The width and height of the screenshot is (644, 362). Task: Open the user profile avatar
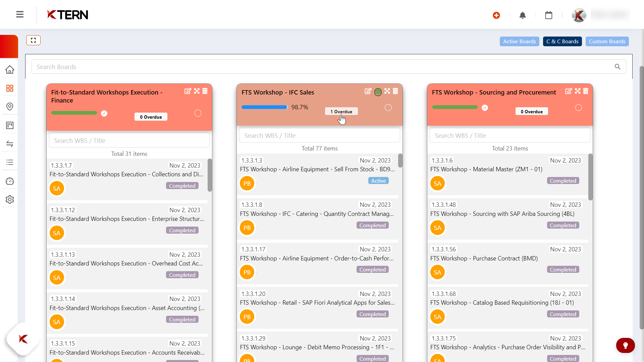click(579, 15)
